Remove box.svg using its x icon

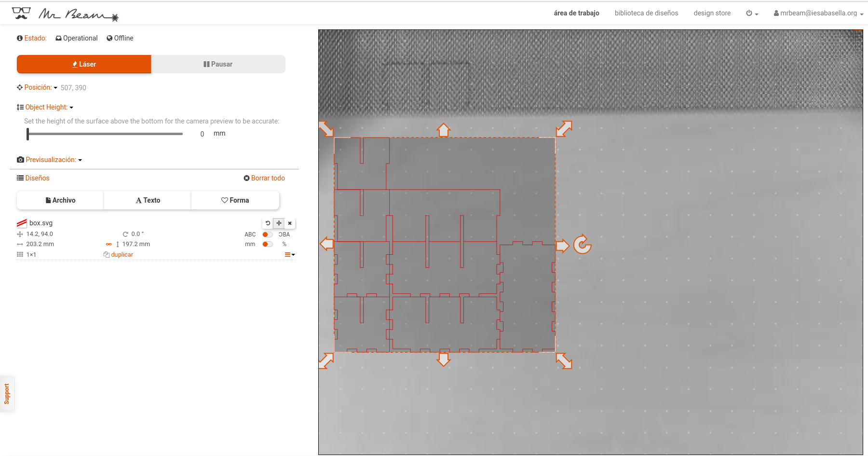(290, 223)
